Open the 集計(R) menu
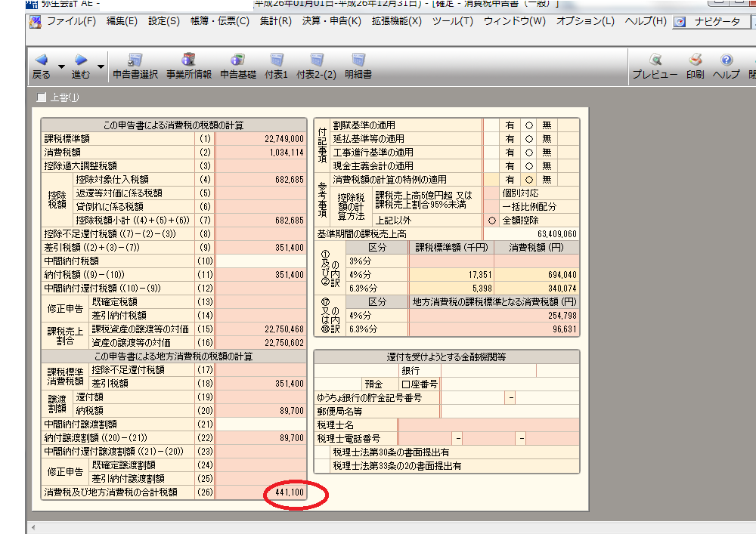Viewport: 756px width, 534px height. pos(274,21)
